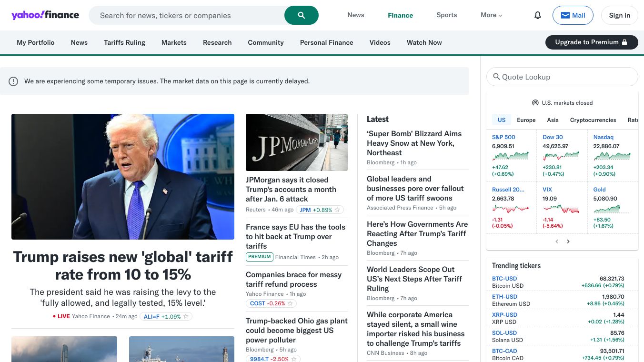
Task: Open SOL-USD in Trending tickers
Action: click(504, 333)
